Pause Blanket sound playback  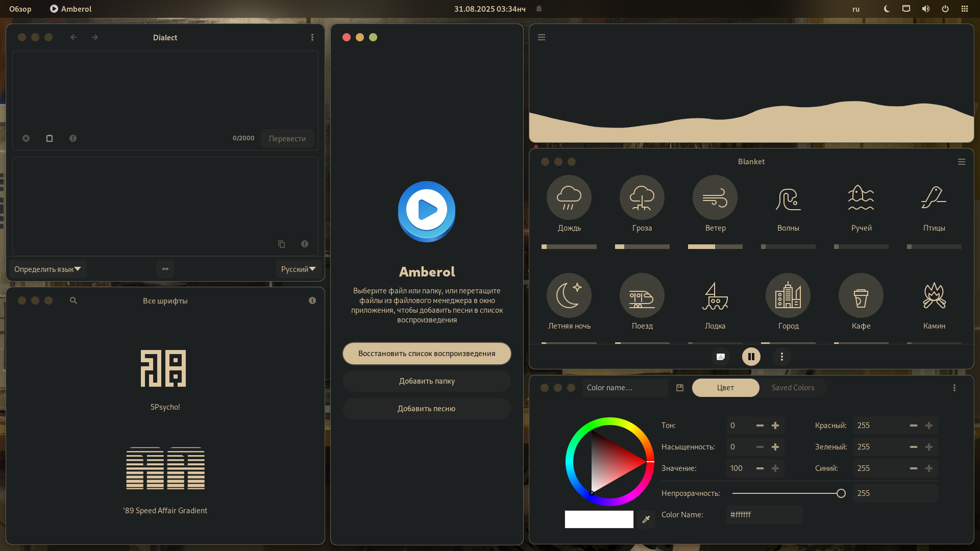point(751,357)
